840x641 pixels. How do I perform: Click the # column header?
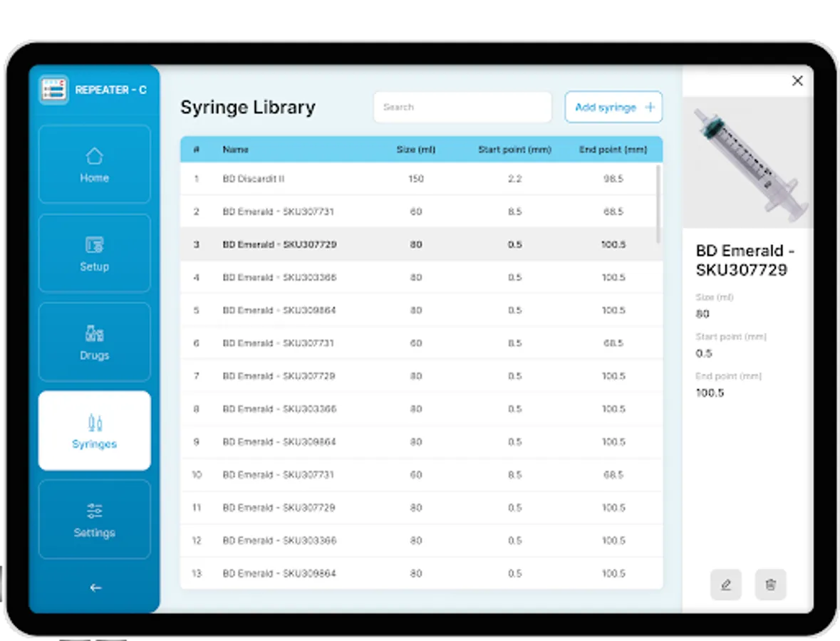[196, 150]
